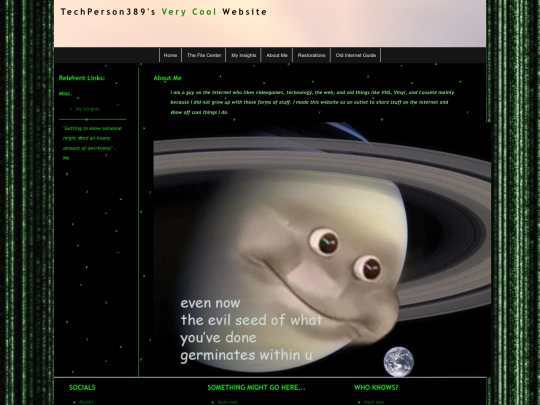This screenshot has width=540, height=405.
Task: Click the Misc. sidebar subheading
Action: (x=65, y=93)
